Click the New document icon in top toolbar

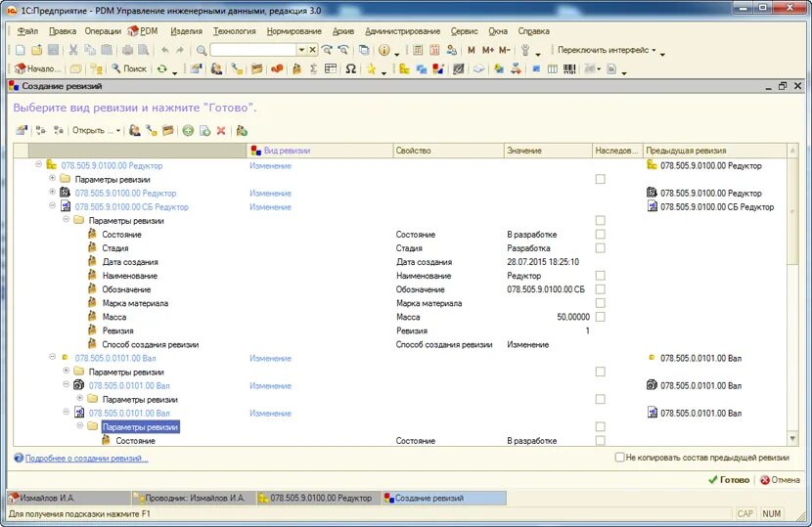(x=21, y=50)
